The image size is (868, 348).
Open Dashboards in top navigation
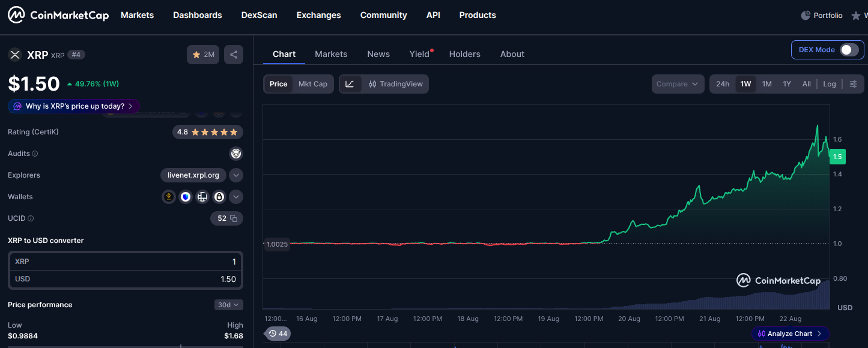(198, 15)
